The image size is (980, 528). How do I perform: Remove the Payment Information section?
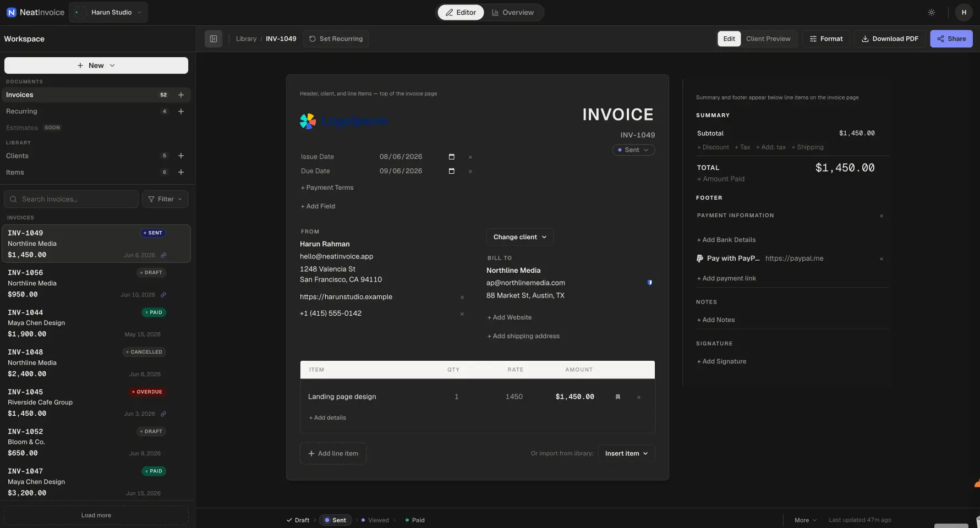pyautogui.click(x=882, y=216)
